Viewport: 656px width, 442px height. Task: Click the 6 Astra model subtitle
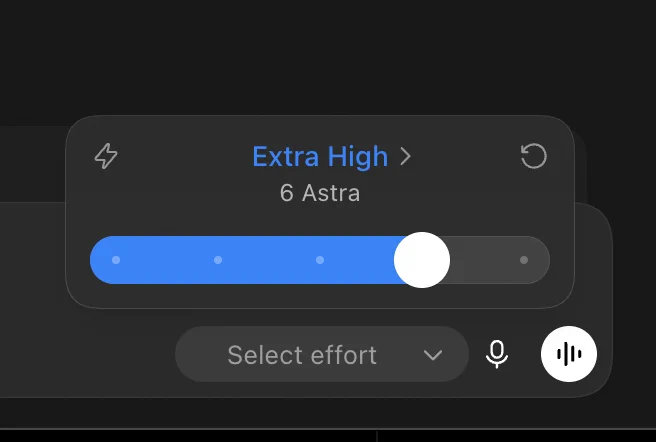pyautogui.click(x=320, y=193)
